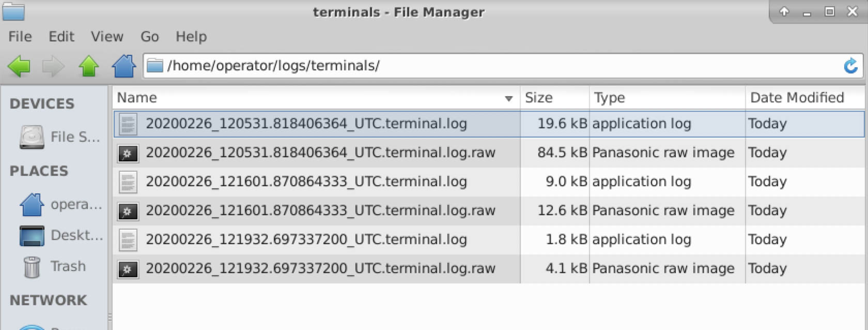Open the View menu

pos(107,37)
